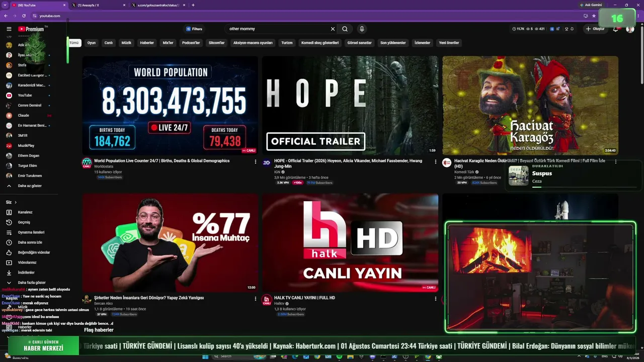Select the Haberler filter chip
The width and height of the screenshot is (644, 362).
point(147,43)
